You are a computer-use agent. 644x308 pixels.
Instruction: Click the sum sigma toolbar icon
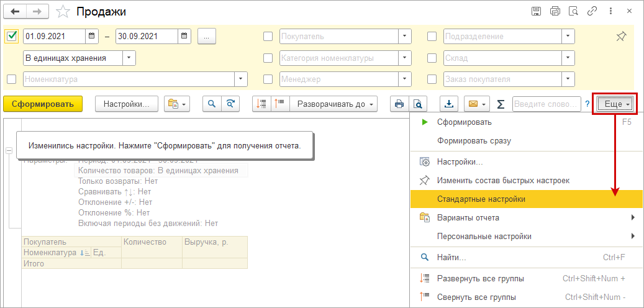click(501, 104)
